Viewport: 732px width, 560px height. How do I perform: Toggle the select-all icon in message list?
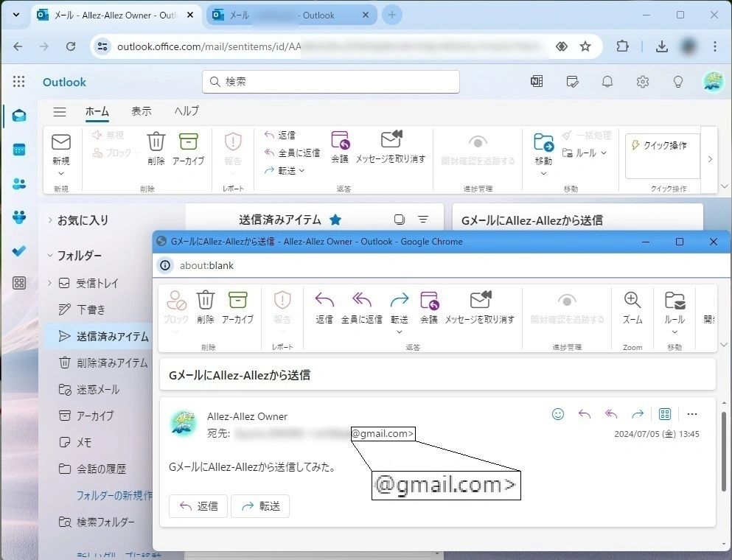tap(399, 220)
